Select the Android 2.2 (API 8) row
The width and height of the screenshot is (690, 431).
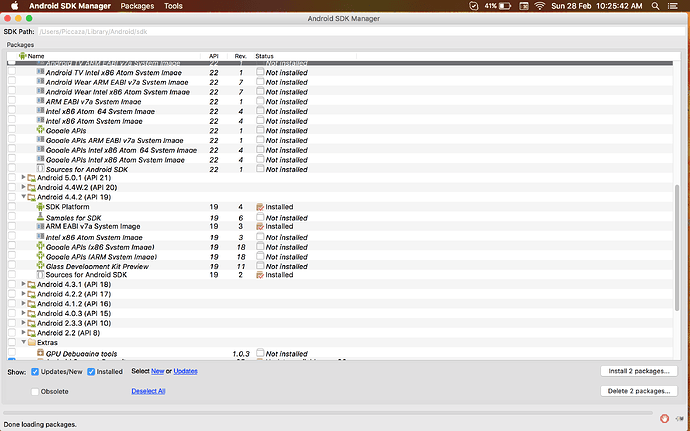point(340,333)
